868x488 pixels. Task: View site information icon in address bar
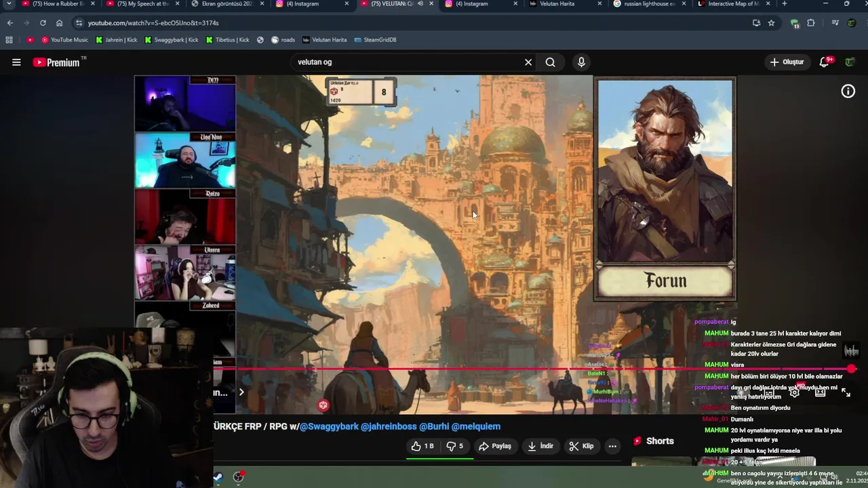tap(79, 23)
